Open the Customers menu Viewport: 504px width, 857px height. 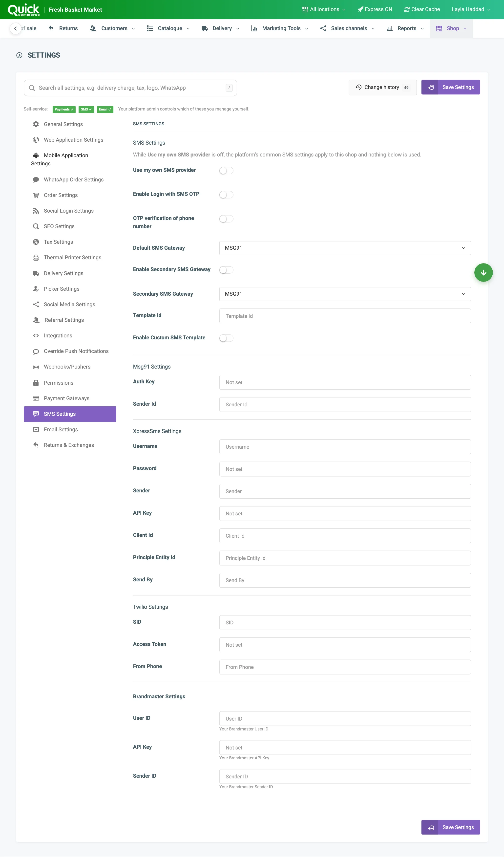click(112, 28)
